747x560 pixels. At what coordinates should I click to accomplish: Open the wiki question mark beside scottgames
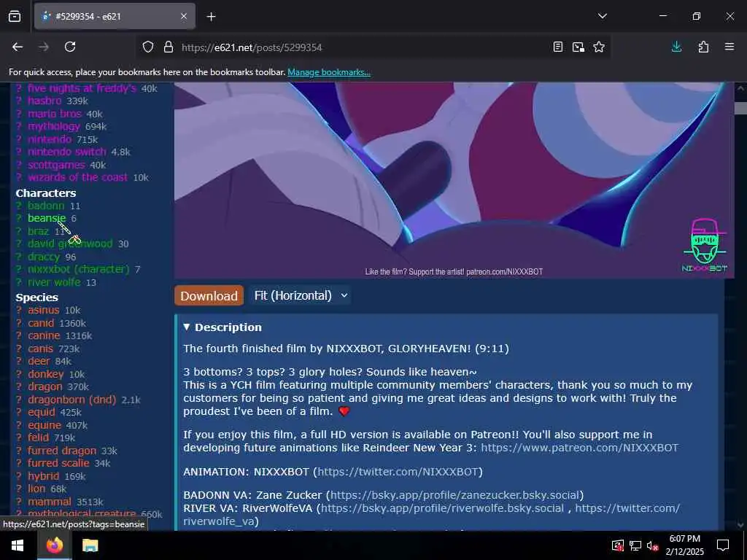(x=19, y=165)
